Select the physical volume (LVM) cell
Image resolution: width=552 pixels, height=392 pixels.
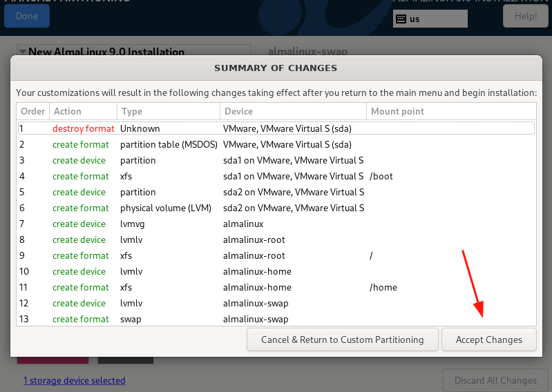click(165, 208)
